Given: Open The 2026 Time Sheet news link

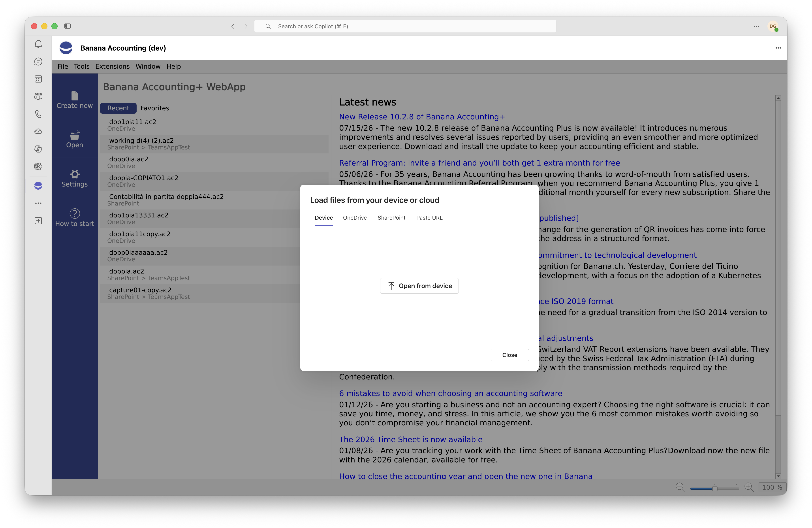Looking at the screenshot, I should pyautogui.click(x=410, y=439).
